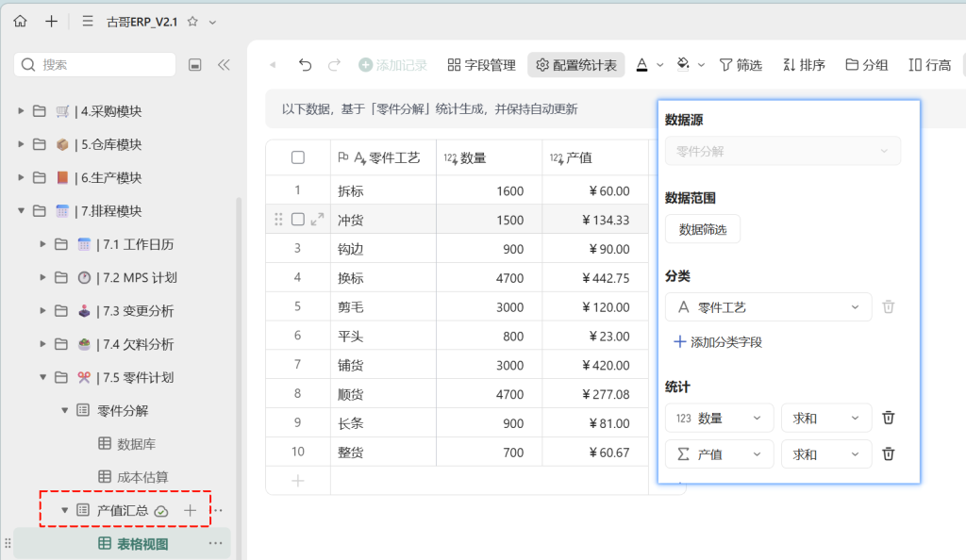Click the 添加记录 button
This screenshot has height=560, width=966.
393,65
